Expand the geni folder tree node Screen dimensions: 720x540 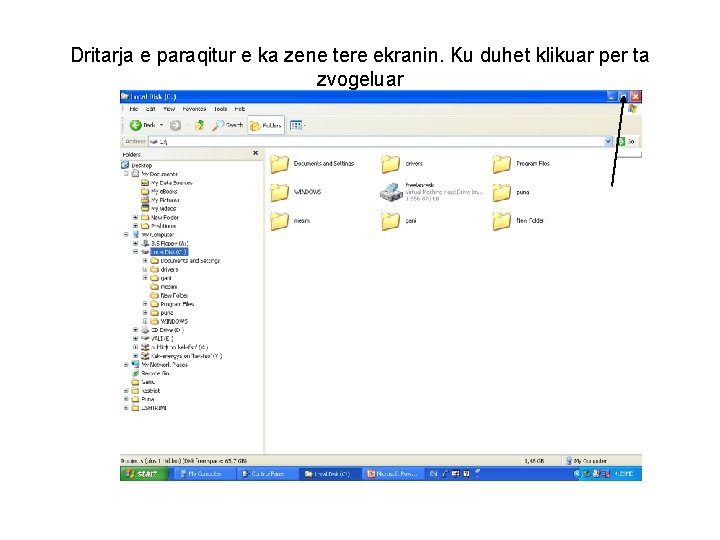145,278
